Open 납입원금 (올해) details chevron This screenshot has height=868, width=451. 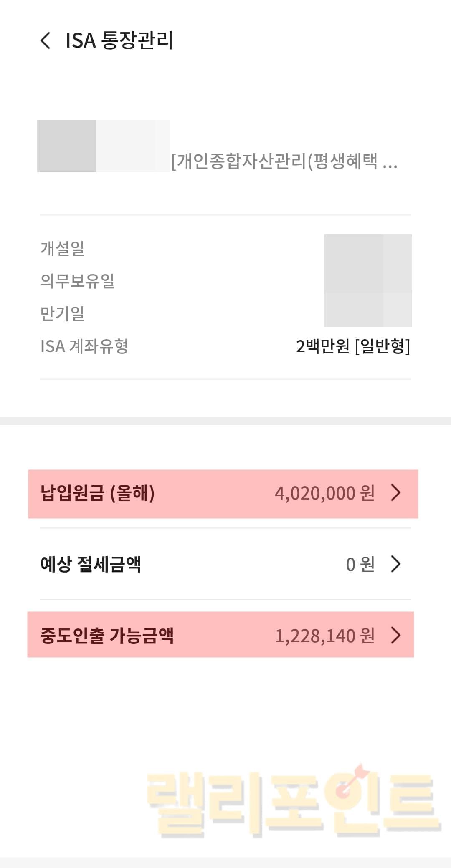tap(395, 493)
